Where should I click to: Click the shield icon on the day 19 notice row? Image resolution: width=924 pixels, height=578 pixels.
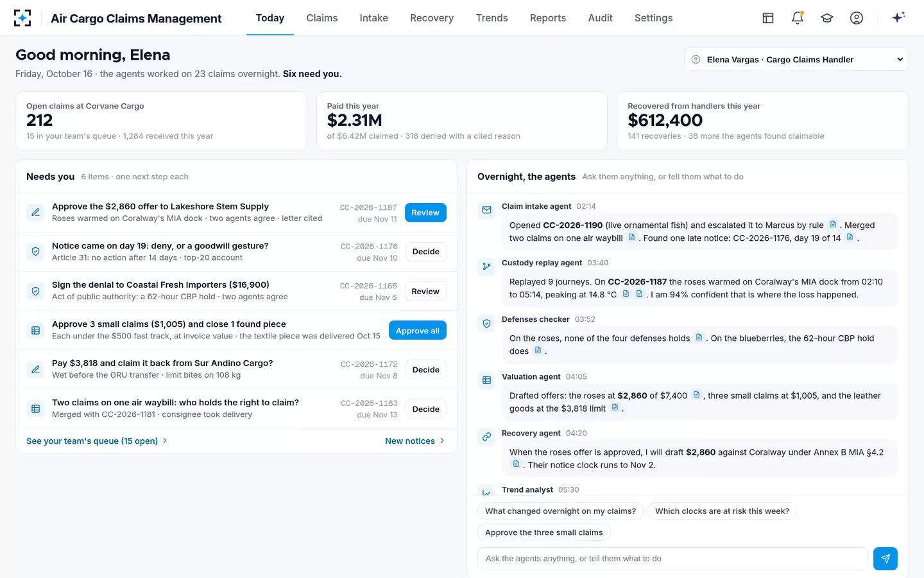pos(36,252)
